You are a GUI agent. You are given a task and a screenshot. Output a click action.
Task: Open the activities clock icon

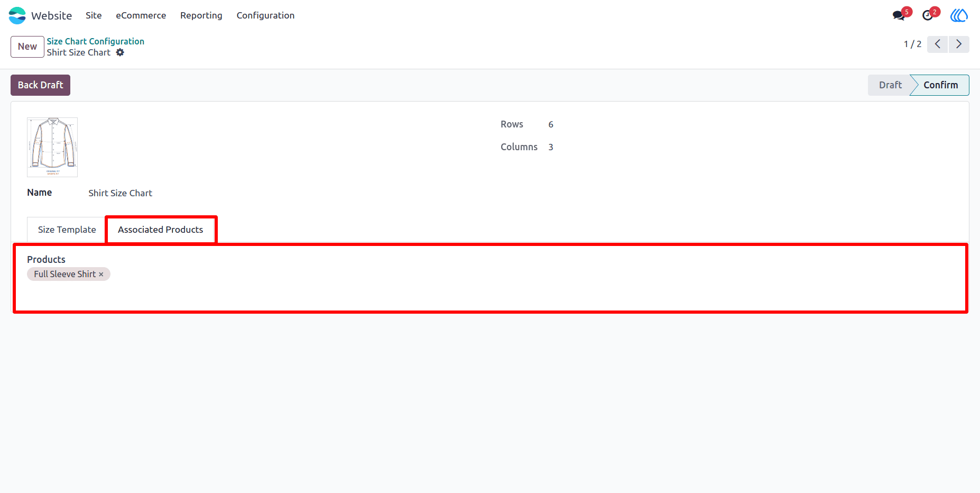928,15
